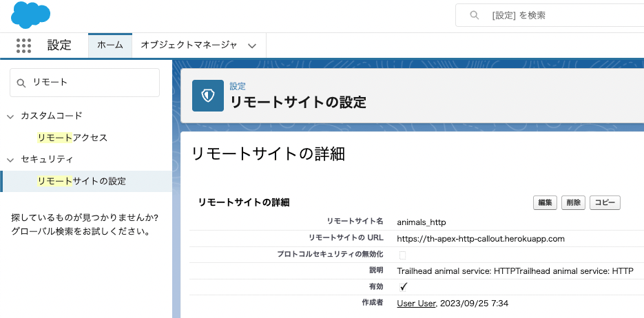This screenshot has width=644, height=318.
Task: Click the 設定 app name label
Action: point(59,45)
